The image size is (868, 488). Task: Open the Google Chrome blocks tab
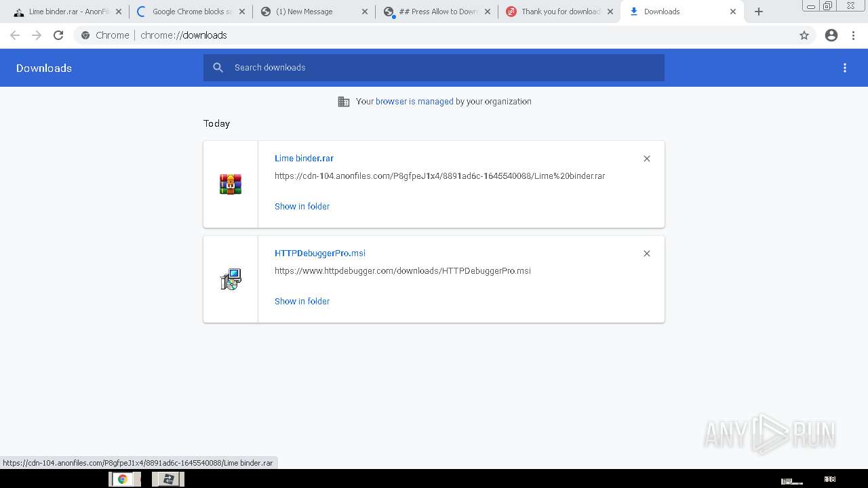pyautogui.click(x=190, y=12)
